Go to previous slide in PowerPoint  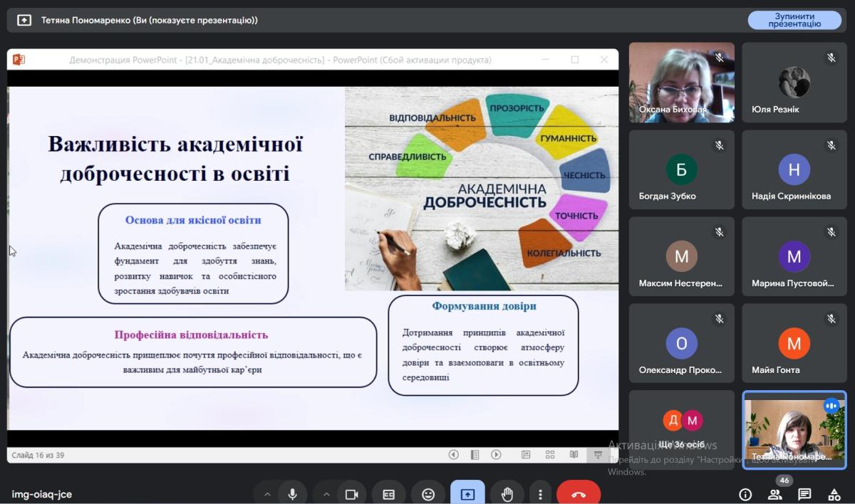pyautogui.click(x=453, y=455)
